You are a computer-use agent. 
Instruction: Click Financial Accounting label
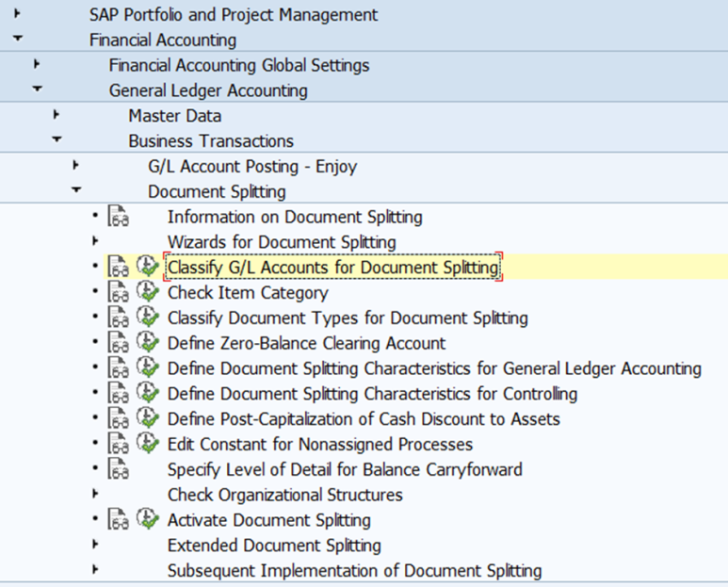pyautogui.click(x=163, y=40)
